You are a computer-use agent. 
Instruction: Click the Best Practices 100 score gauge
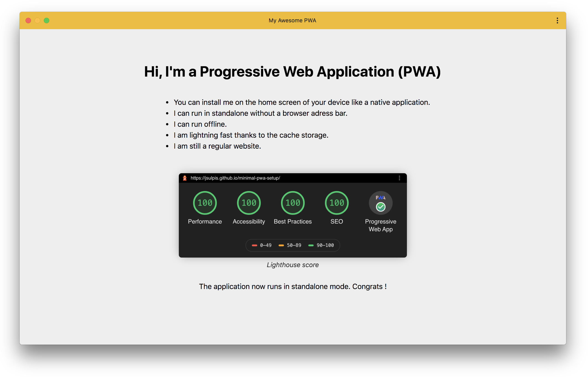(x=293, y=203)
